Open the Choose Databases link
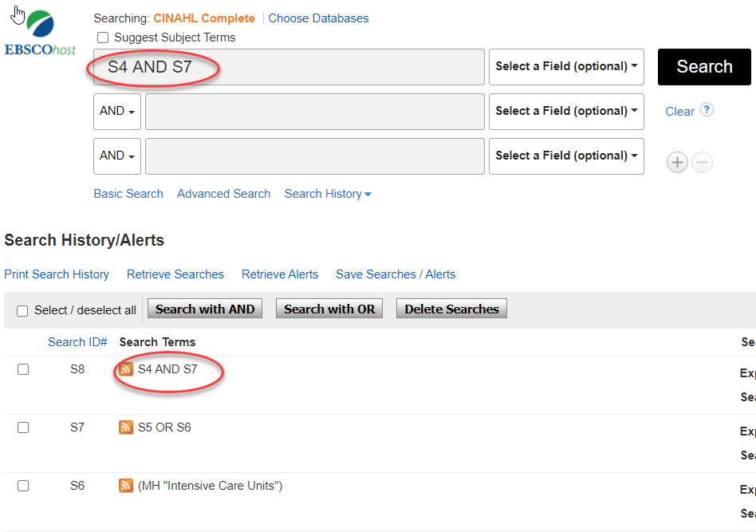Image resolution: width=756 pixels, height=532 pixels. [318, 18]
